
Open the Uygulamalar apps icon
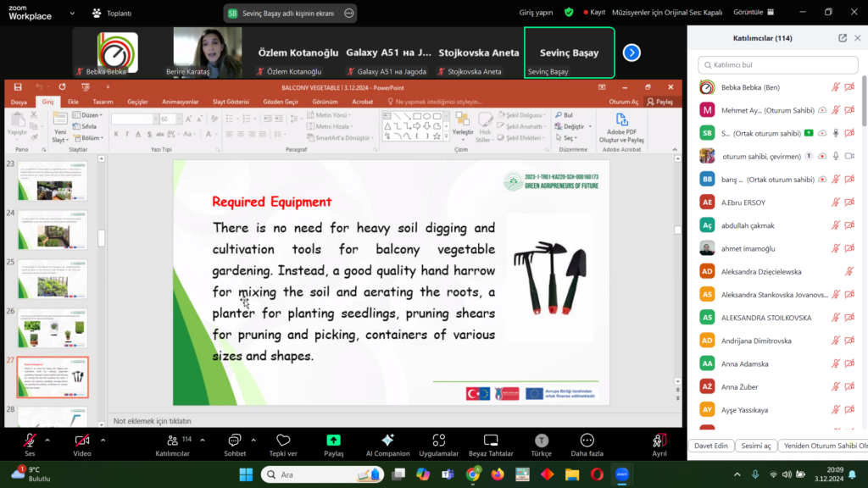tap(438, 440)
